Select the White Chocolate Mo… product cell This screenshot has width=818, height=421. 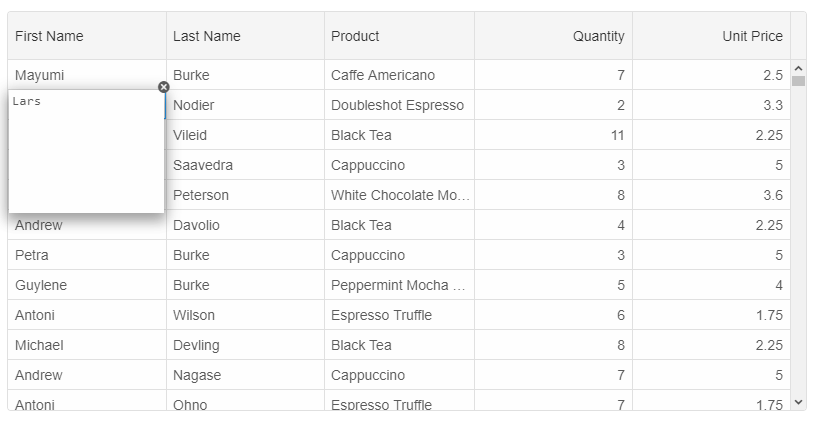tap(400, 195)
